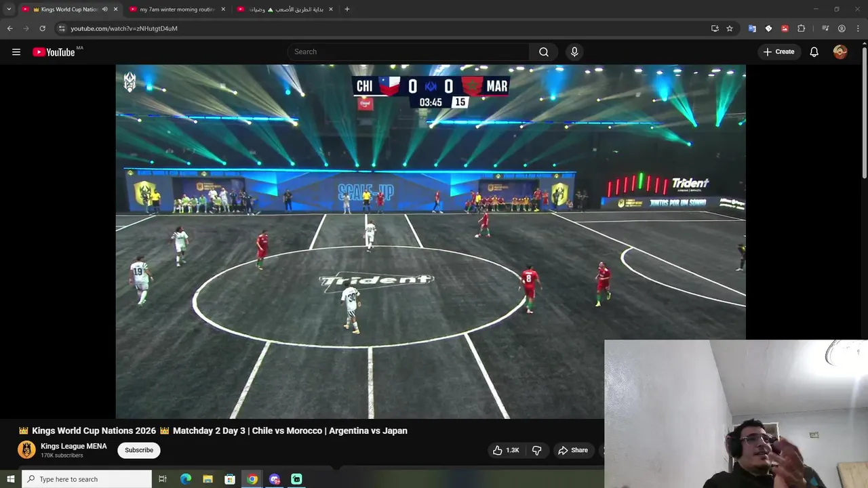Open the teal app icon on taskbar
This screenshot has height=488, width=868.
coord(296,479)
